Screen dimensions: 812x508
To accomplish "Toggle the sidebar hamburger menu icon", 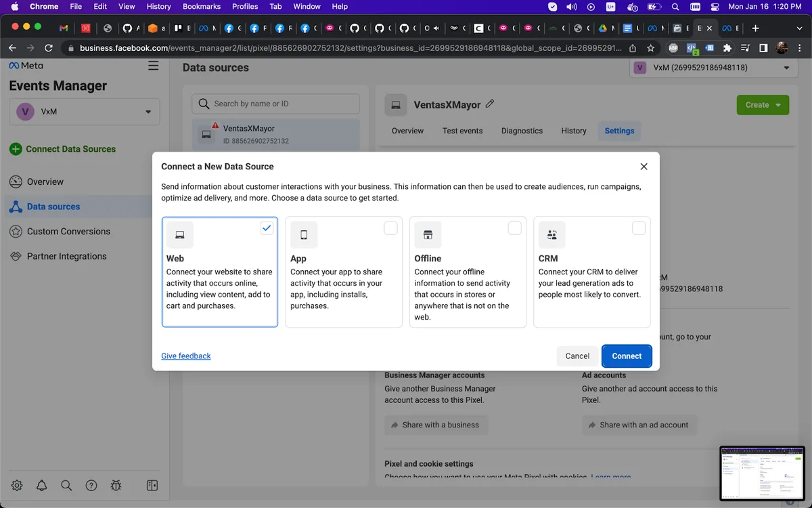I will pos(154,66).
